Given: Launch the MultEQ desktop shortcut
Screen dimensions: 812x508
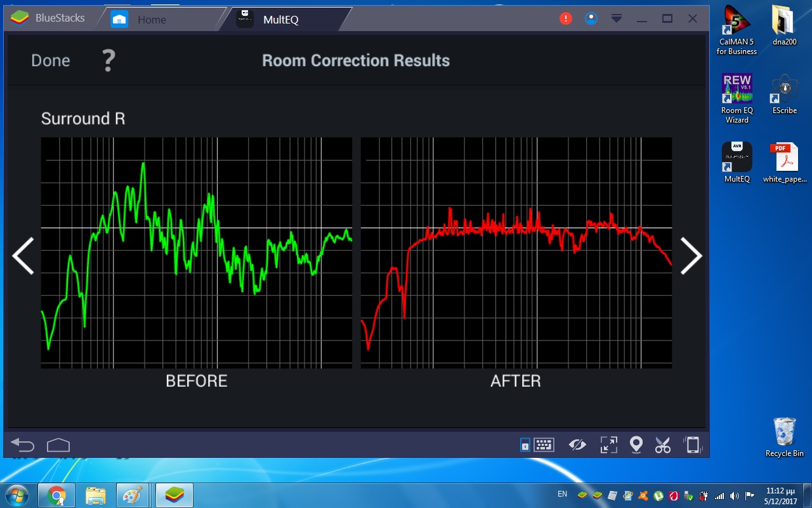Looking at the screenshot, I should point(737,163).
